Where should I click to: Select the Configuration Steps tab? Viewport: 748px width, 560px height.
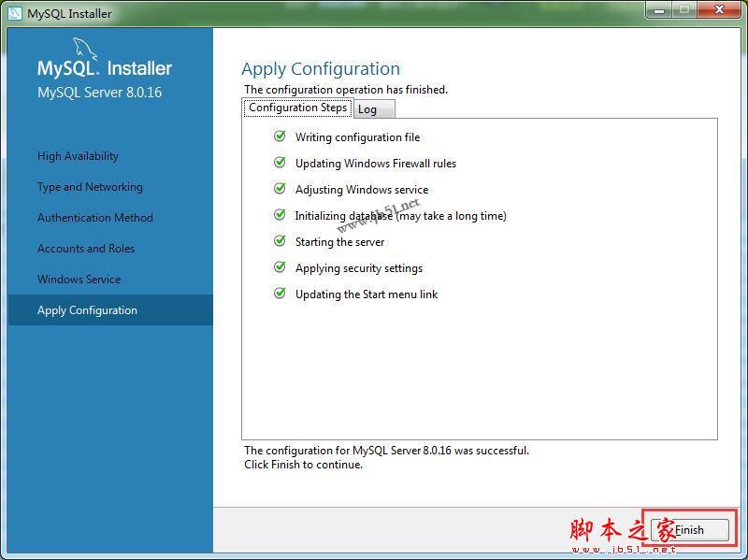[x=297, y=108]
